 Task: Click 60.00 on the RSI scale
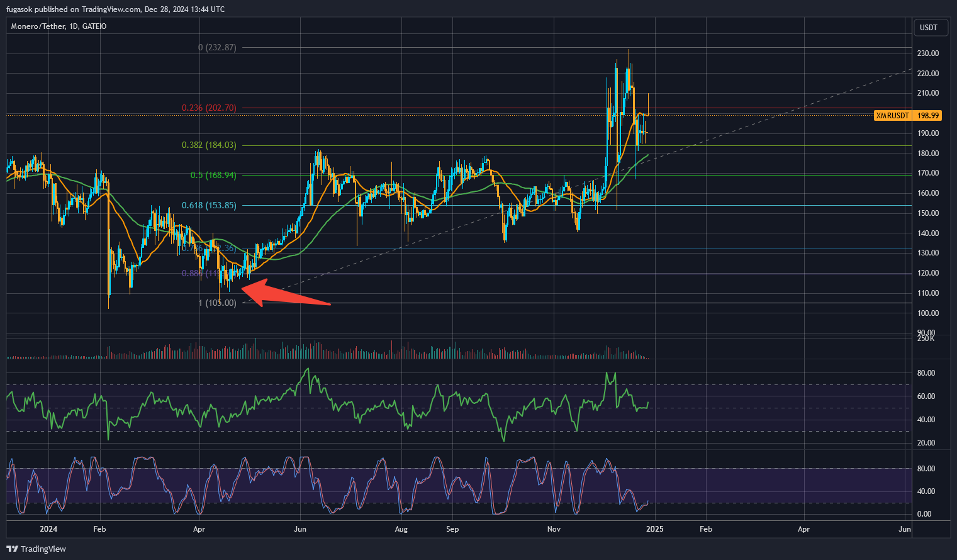(x=926, y=396)
